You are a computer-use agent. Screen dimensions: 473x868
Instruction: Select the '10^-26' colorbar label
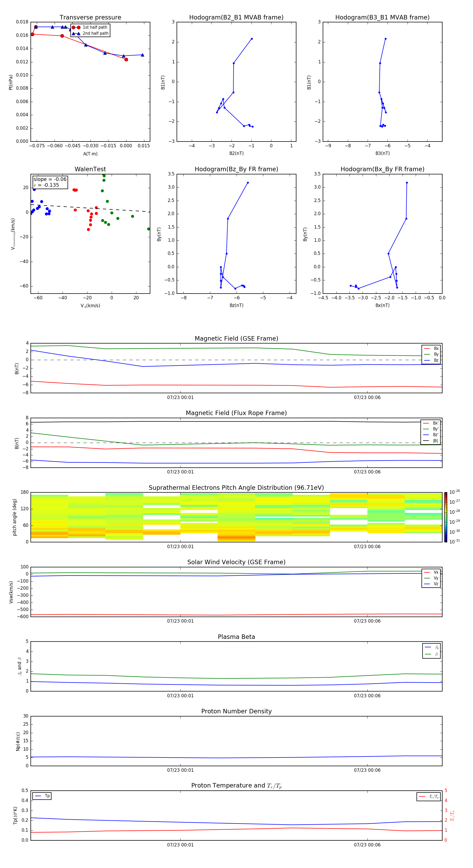click(455, 492)
